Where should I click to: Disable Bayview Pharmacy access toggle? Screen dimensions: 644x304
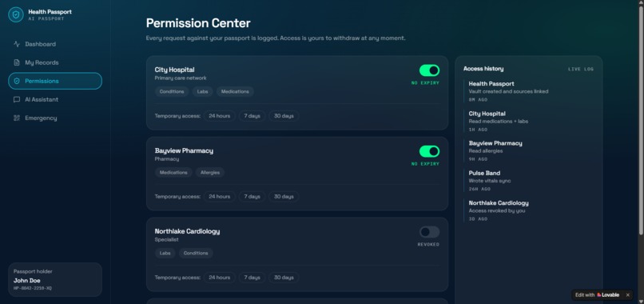[429, 151]
